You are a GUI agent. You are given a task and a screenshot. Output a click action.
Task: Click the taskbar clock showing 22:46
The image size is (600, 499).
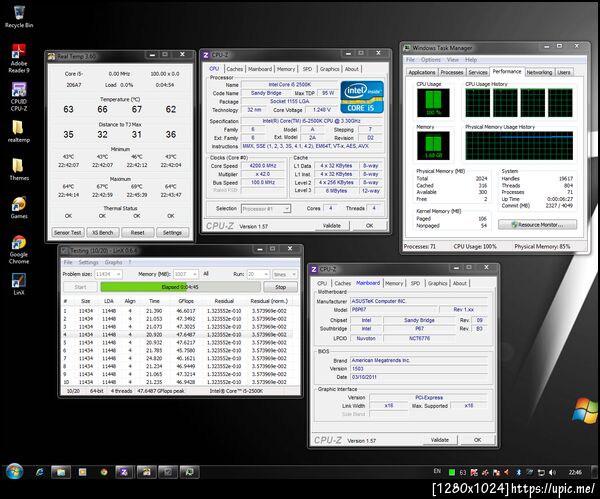pos(575,473)
